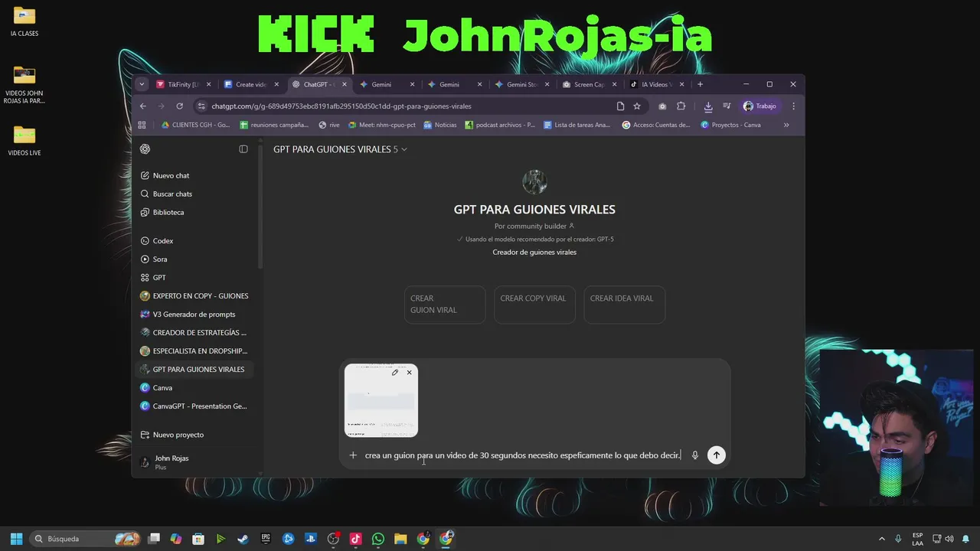Open the browser extensions puzzle icon
This screenshot has width=980, height=551.
tap(681, 106)
